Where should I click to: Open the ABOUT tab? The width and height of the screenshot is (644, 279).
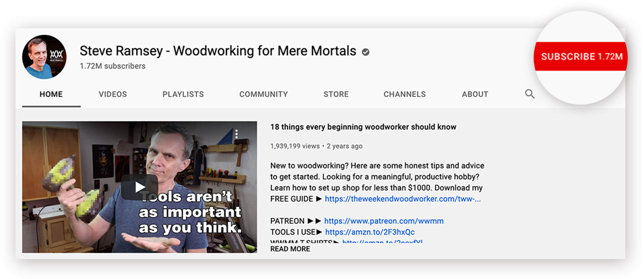point(475,94)
